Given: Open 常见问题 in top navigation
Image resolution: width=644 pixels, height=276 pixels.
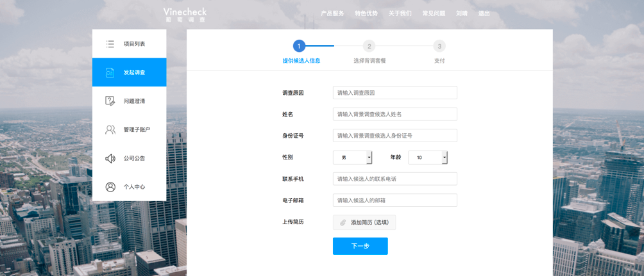Looking at the screenshot, I should point(434,13).
